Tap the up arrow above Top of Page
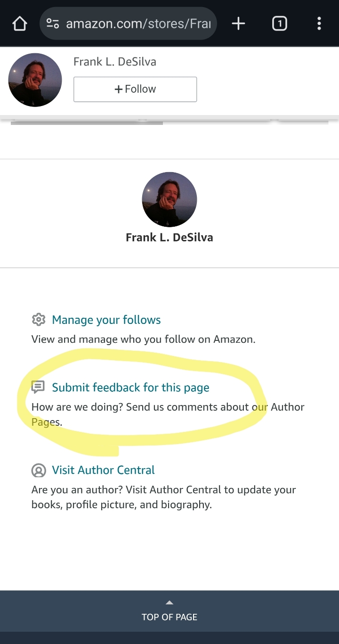The image size is (339, 644). point(169,603)
